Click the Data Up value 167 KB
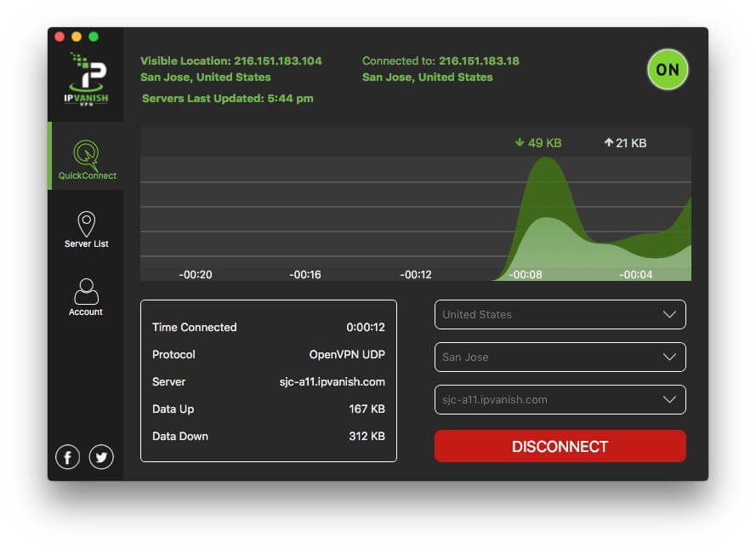 point(367,409)
